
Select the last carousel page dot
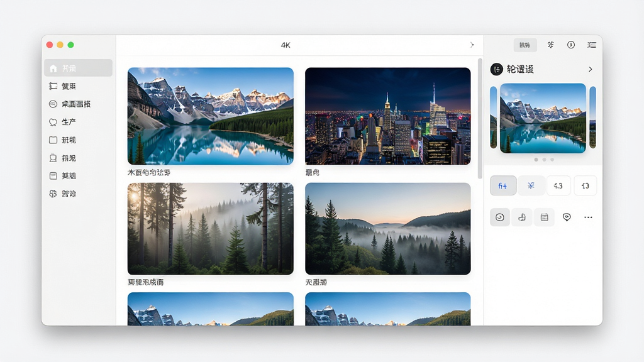click(552, 160)
